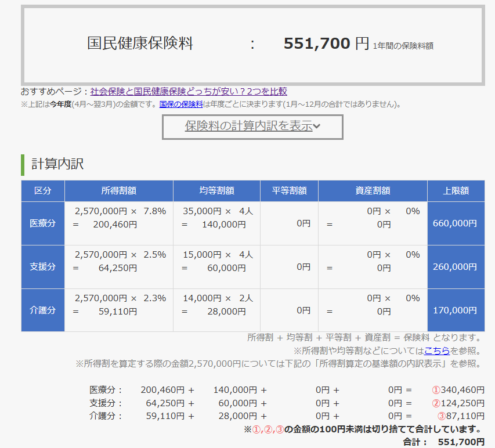Click table cell value = 140,000円
The height and width of the screenshot is (448, 495).
pos(214,225)
